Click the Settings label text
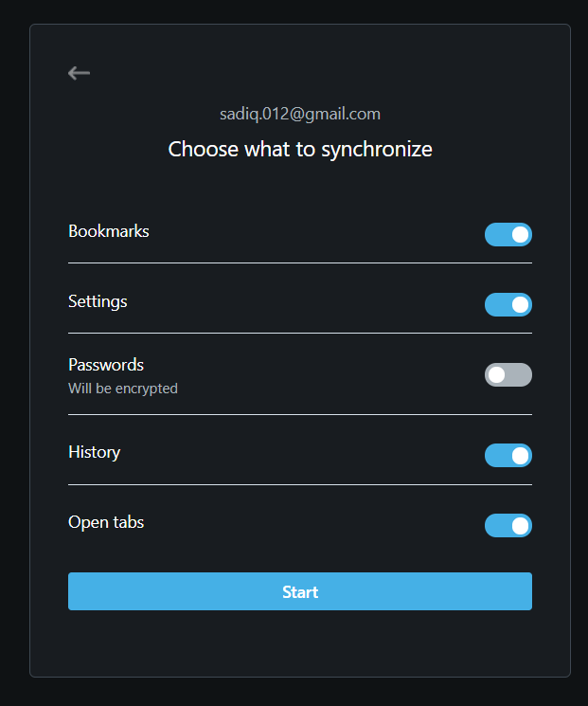Viewport: 588px width, 706px height. pyautogui.click(x=98, y=301)
